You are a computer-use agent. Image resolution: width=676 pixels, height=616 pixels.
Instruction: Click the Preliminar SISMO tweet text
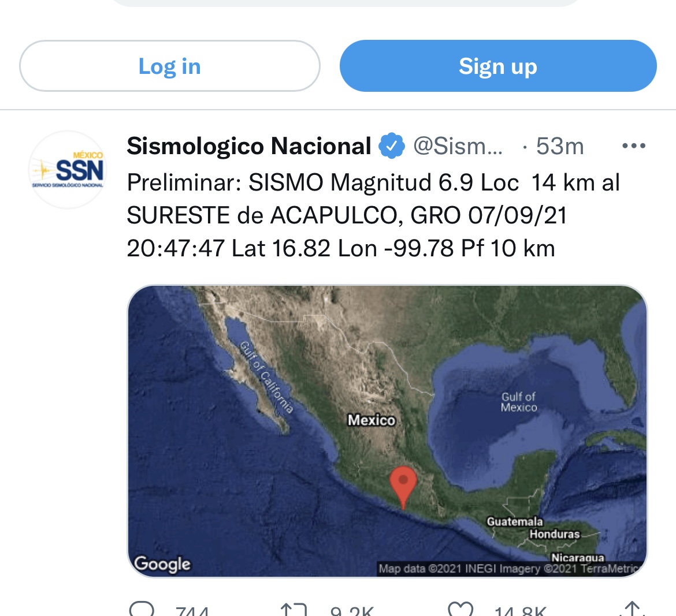coord(373,215)
